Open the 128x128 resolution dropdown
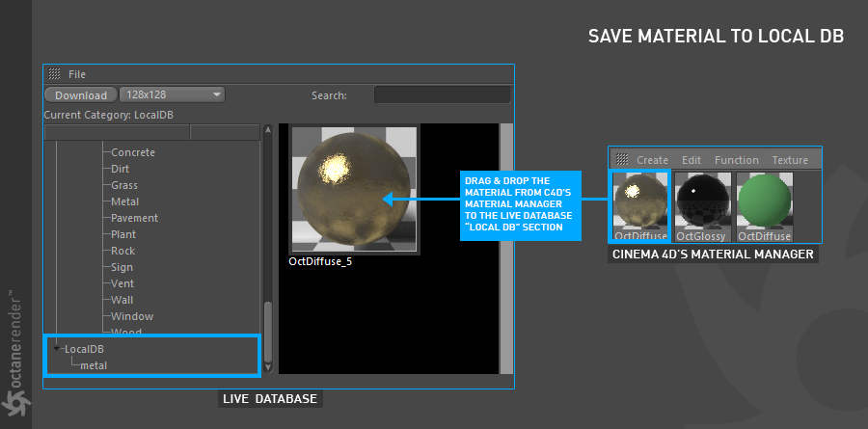Image resolution: width=868 pixels, height=429 pixels. (x=172, y=94)
